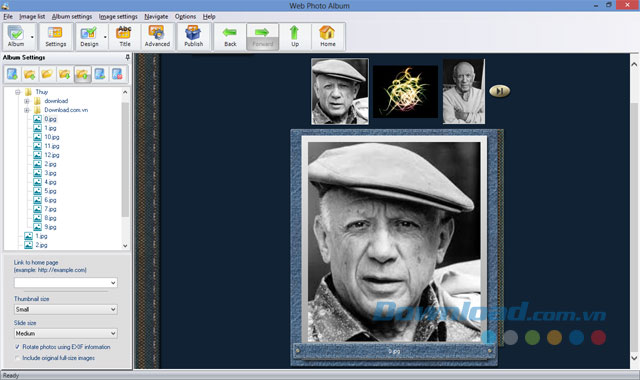The width and height of the screenshot is (640, 380).
Task: Click the add image icon with green plus
Action: point(12,74)
